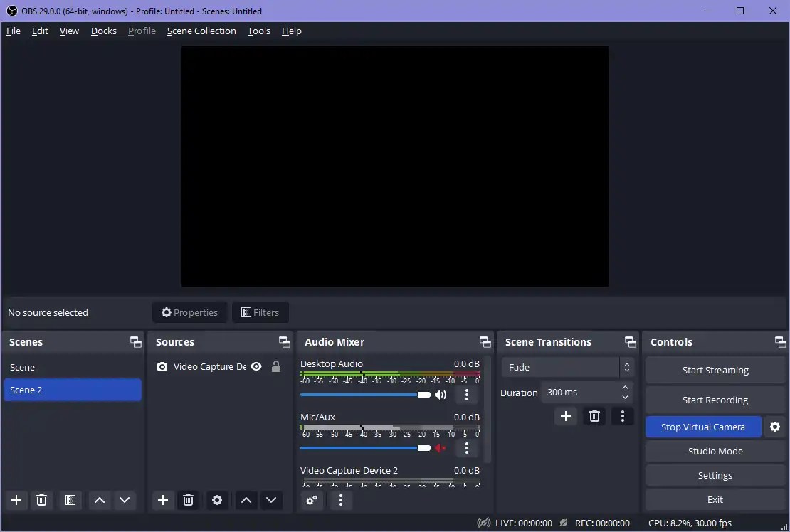Hide the Video Capture Device source
790x532 pixels.
click(x=256, y=367)
